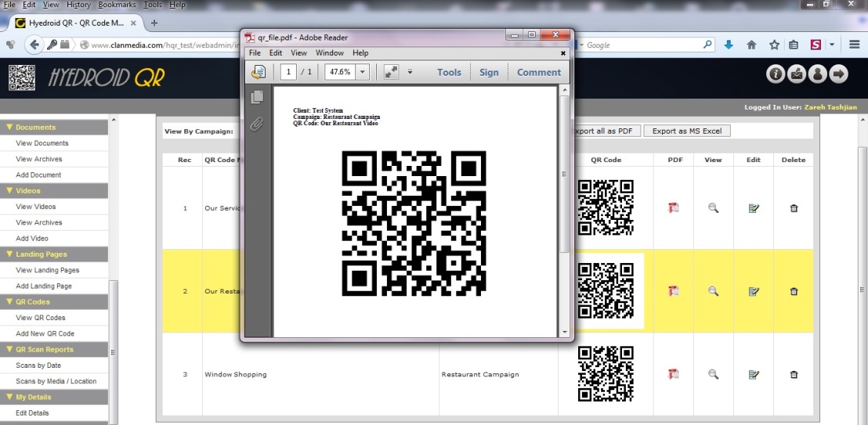This screenshot has width=868, height=425.
Task: Delete the row 1 QR code
Action: (x=794, y=208)
